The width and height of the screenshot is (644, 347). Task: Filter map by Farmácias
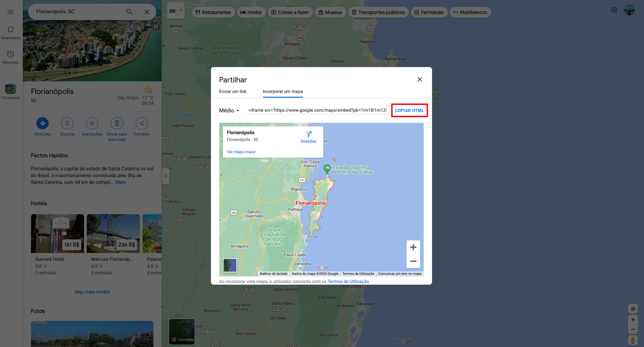coord(429,12)
